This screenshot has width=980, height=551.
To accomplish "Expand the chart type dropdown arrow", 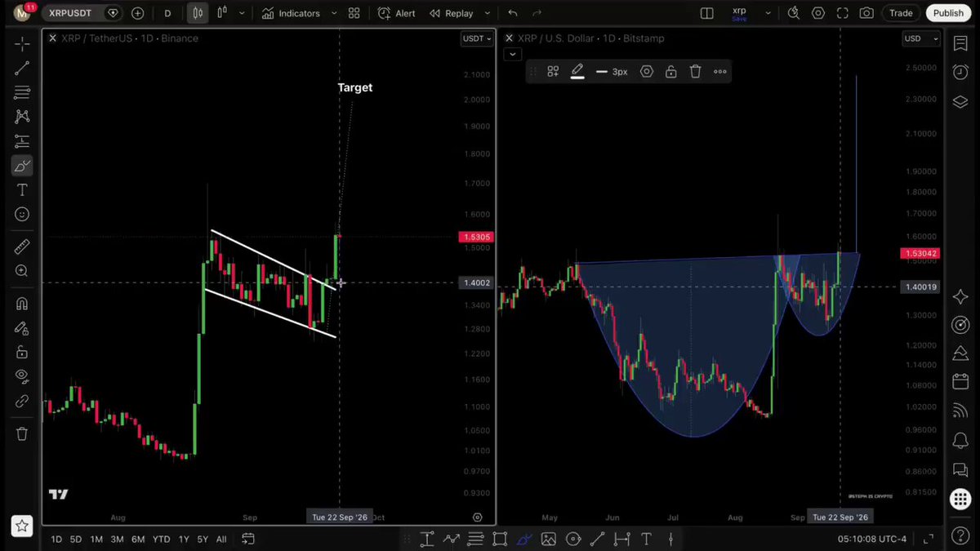I will pyautogui.click(x=242, y=13).
